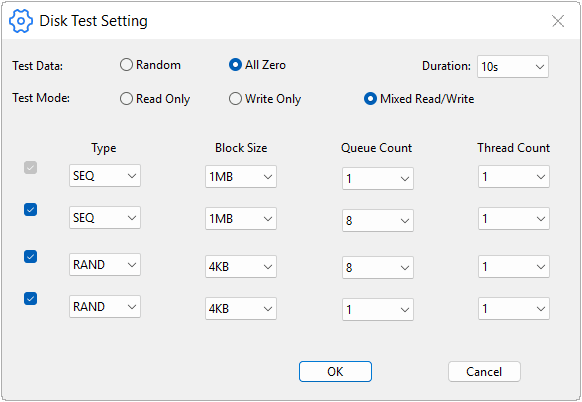The image size is (582, 402).
Task: Open Queue Count 8 dropdown in third row
Action: point(378,268)
